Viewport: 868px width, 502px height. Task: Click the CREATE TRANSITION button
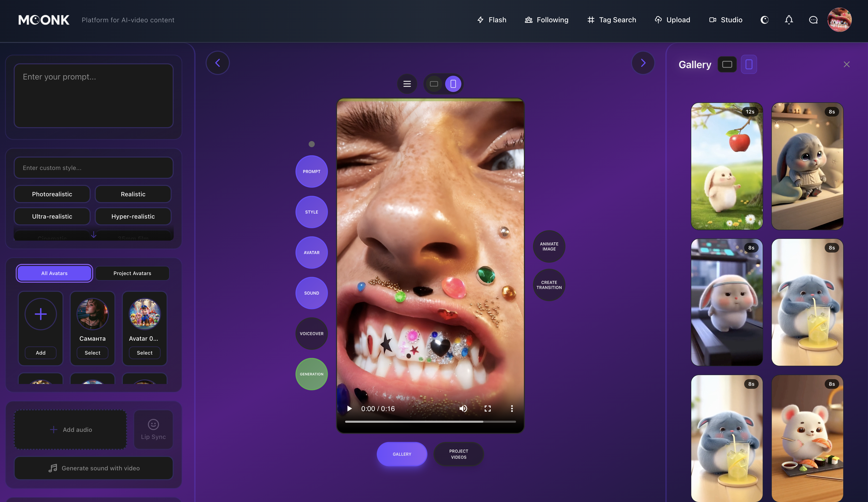pos(548,285)
